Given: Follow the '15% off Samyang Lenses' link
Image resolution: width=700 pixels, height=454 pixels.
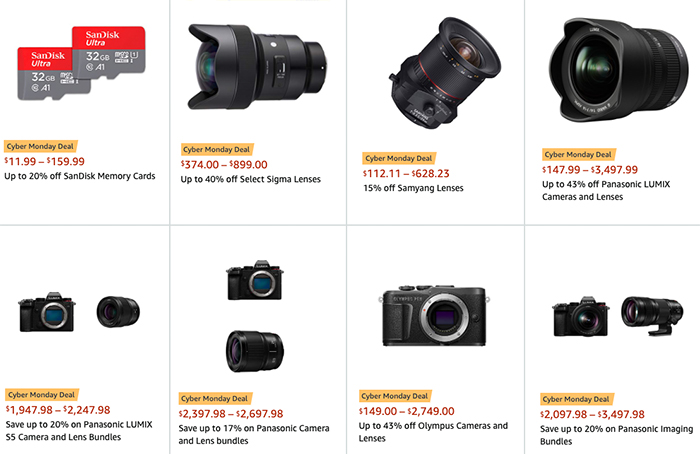Looking at the screenshot, I should tap(413, 188).
